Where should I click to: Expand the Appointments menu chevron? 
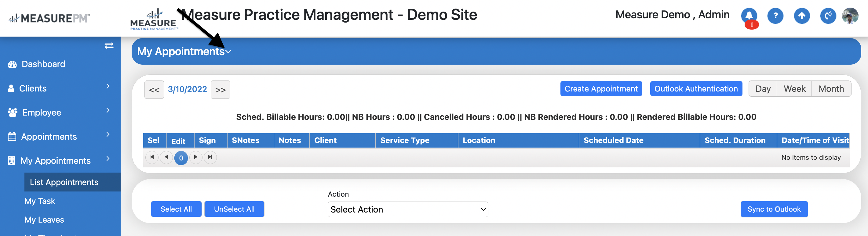coord(108,134)
